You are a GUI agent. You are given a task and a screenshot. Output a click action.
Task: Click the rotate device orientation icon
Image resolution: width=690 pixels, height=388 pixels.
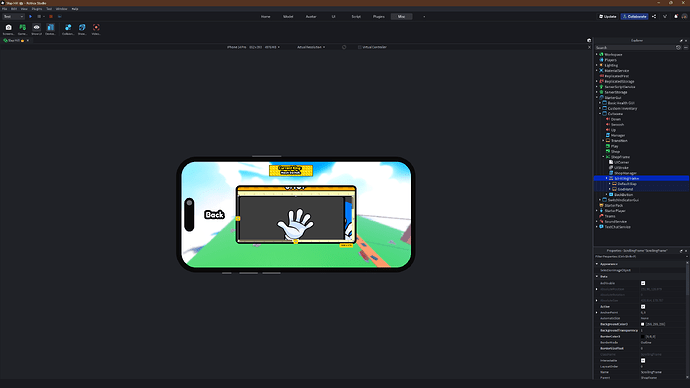344,47
